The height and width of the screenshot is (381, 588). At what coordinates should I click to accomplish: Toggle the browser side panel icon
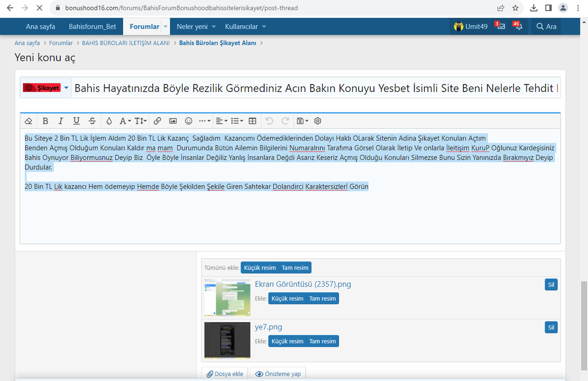[548, 8]
